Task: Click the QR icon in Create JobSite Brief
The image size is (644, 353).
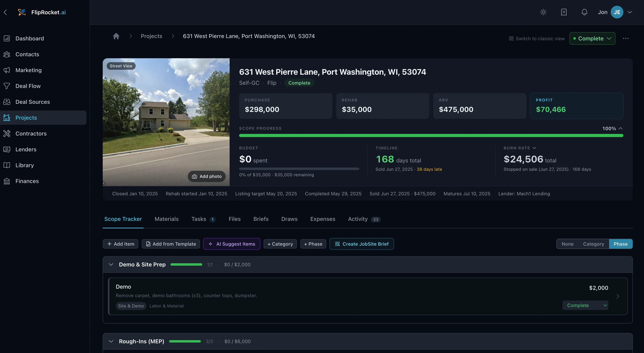Action: [337, 244]
